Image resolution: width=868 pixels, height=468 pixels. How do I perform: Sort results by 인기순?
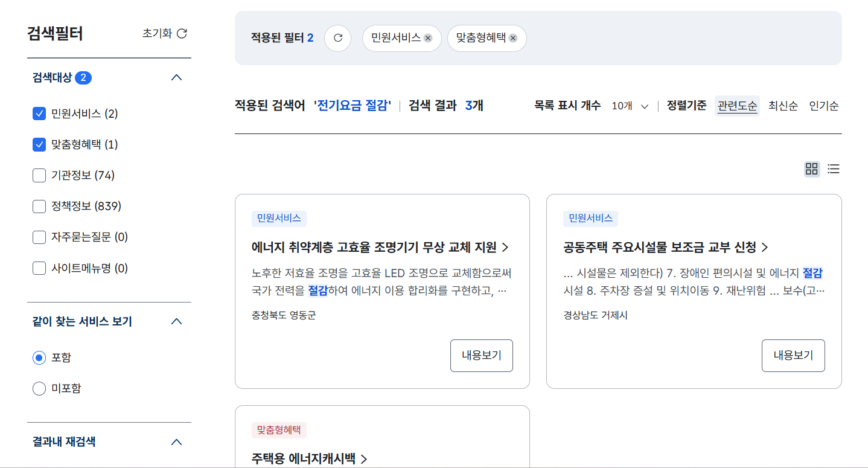(823, 106)
